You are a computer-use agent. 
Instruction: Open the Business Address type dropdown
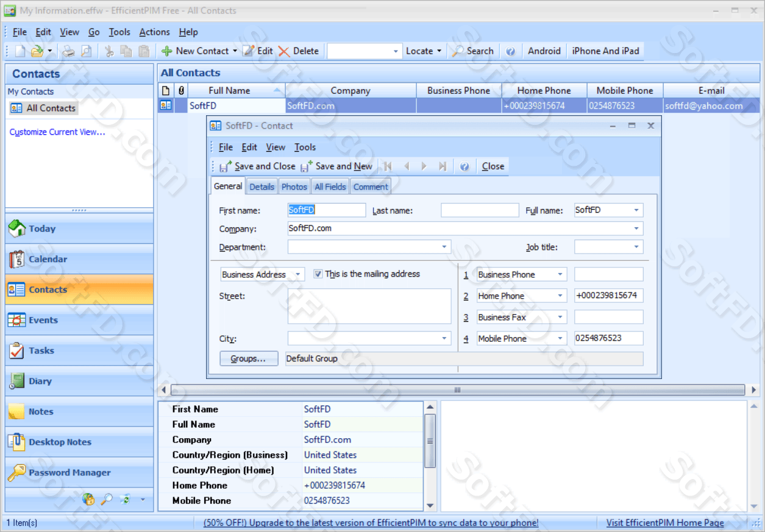298,275
